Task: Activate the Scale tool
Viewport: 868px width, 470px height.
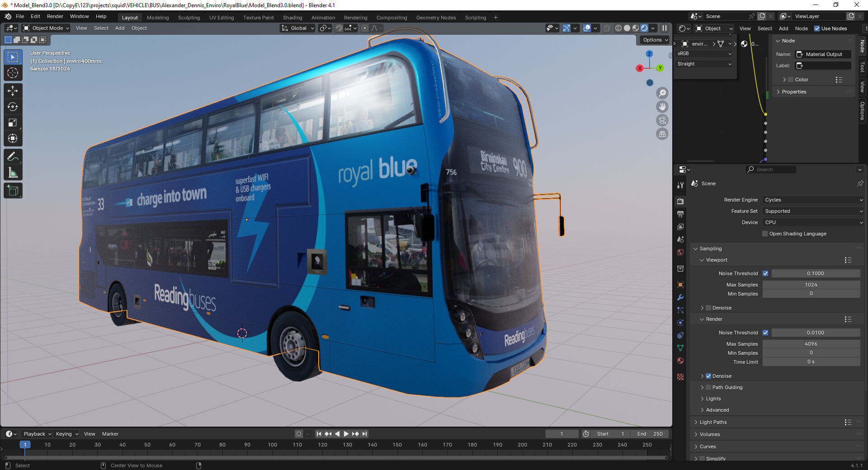Action: coord(13,122)
